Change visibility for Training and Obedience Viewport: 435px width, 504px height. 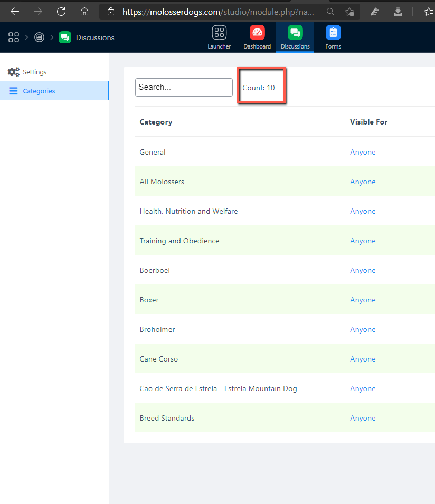(363, 241)
